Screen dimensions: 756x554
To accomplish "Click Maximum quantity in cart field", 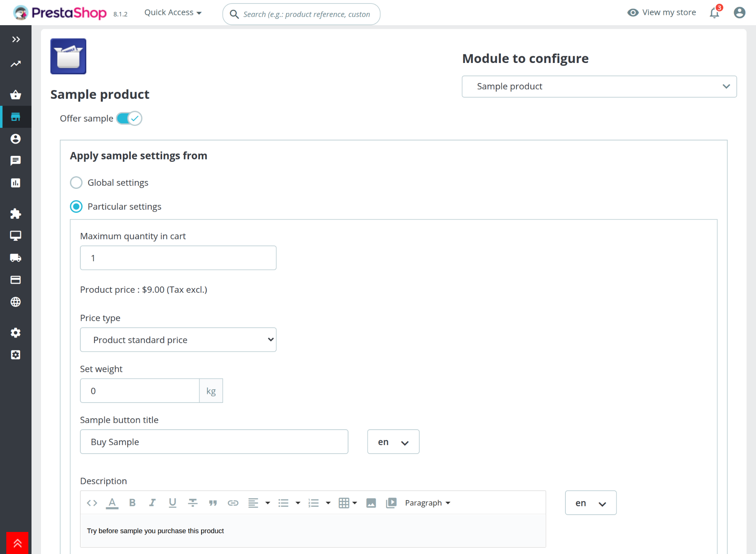I will click(178, 258).
